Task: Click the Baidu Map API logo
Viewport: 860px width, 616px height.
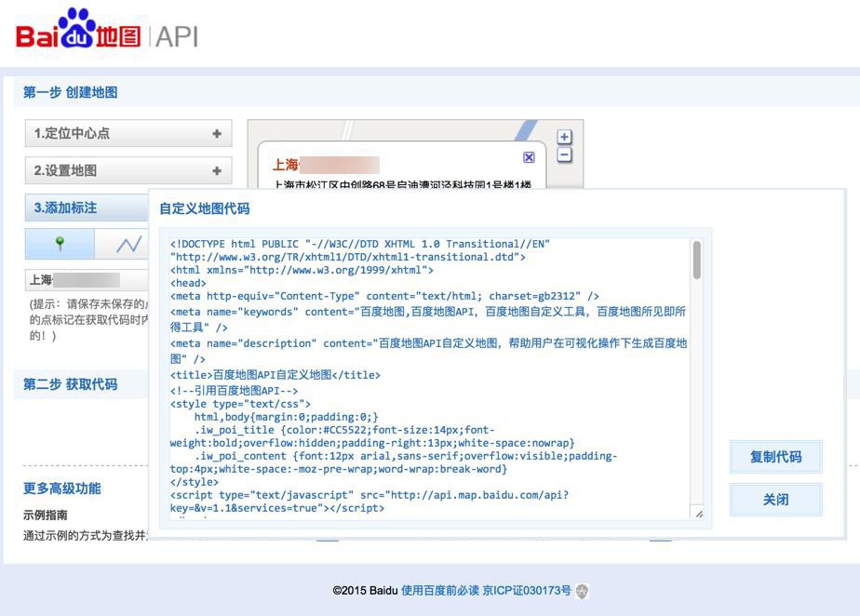Action: (107, 30)
